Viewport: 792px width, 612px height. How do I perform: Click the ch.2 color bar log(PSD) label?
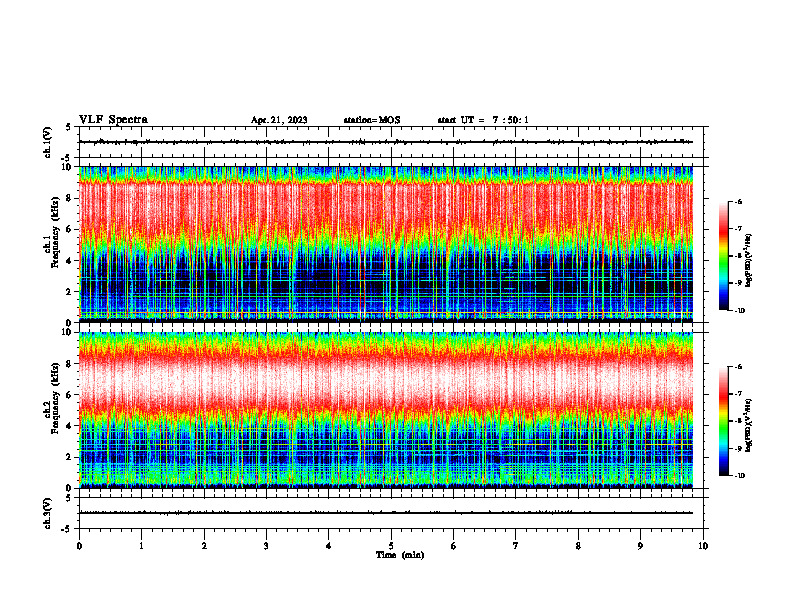coord(748,425)
